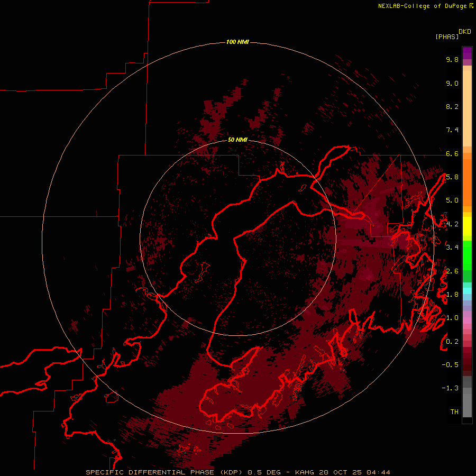Viewport: 476px width, 476px height.
Task: Click the NEXLAB-College of DuPage credit text
Action: tap(422, 6)
